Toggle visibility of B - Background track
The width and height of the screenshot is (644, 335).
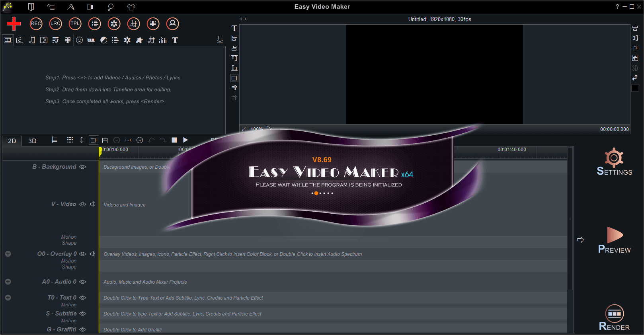[82, 167]
